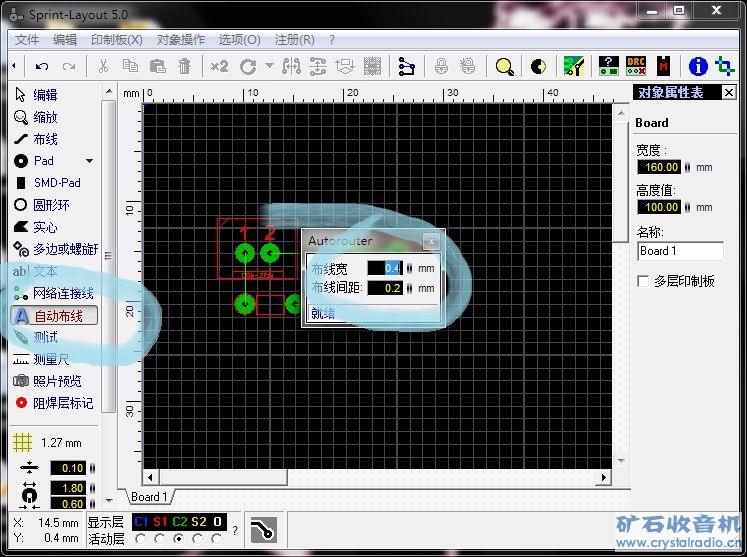Adjust the board 高度值 100.00 spinner handle
The height and width of the screenshot is (557, 747).
pyautogui.click(x=687, y=207)
